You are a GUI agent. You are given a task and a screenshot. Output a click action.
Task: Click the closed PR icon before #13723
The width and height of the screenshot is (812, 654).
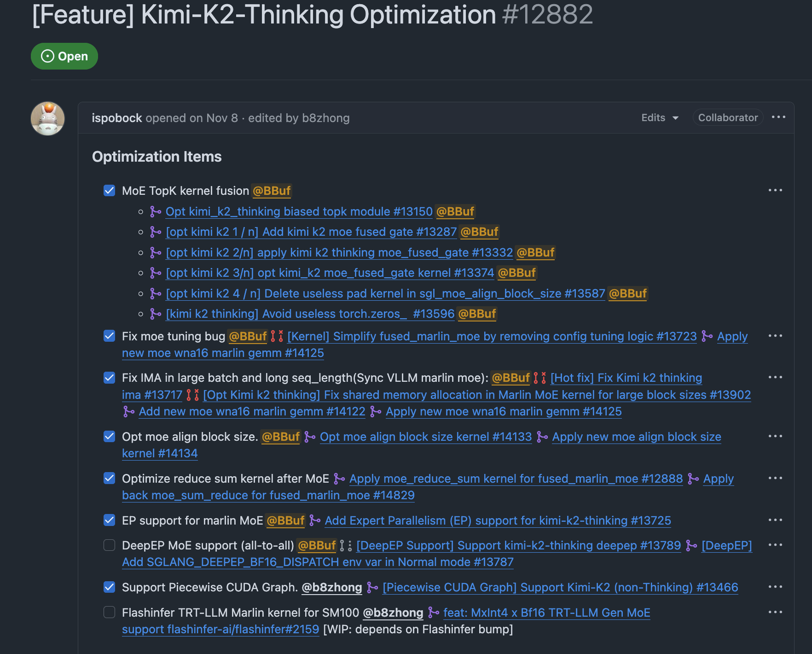pyautogui.click(x=277, y=336)
